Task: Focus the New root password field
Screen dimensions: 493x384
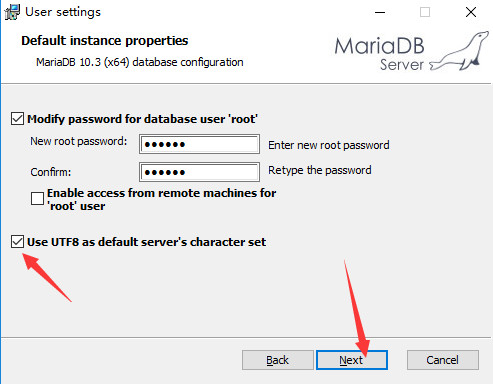Action: 199,144
